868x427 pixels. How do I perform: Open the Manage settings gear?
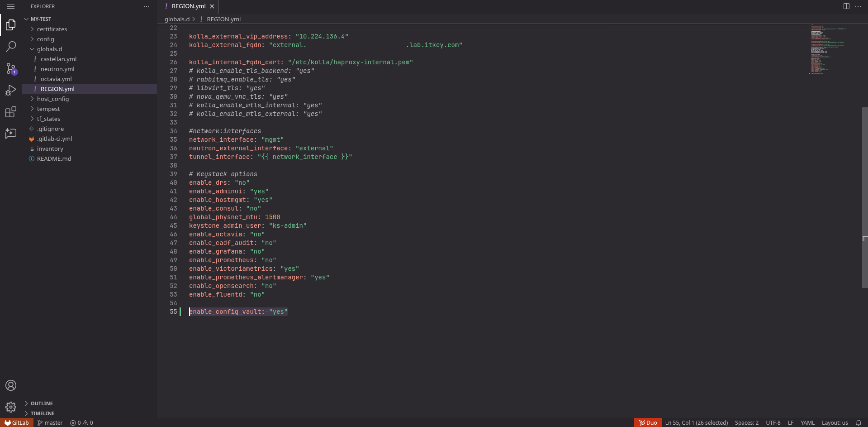click(x=11, y=407)
